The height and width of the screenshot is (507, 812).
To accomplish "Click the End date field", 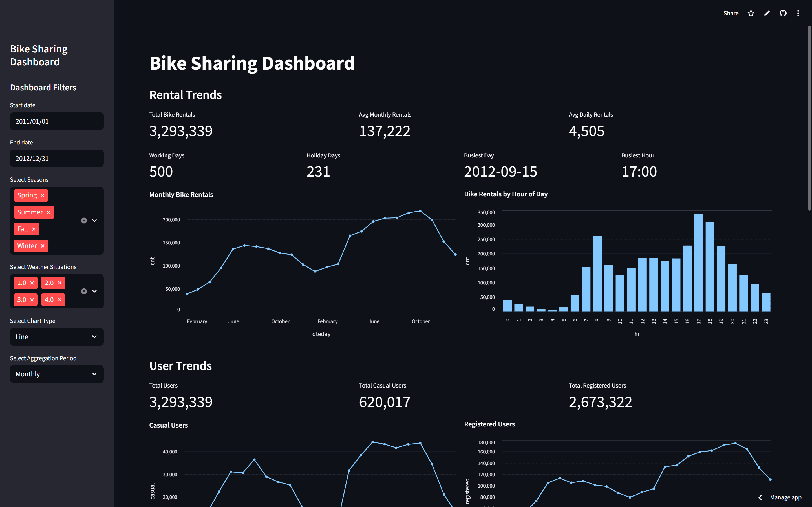I will tap(56, 158).
